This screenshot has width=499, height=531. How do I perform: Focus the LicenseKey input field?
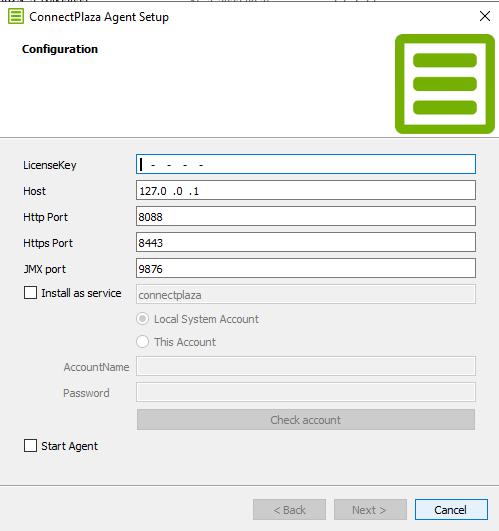tap(306, 164)
